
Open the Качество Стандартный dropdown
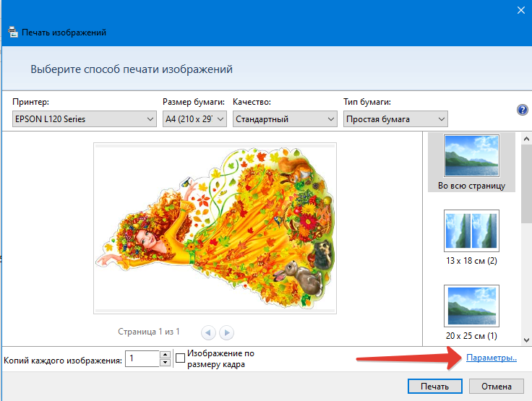tap(285, 119)
